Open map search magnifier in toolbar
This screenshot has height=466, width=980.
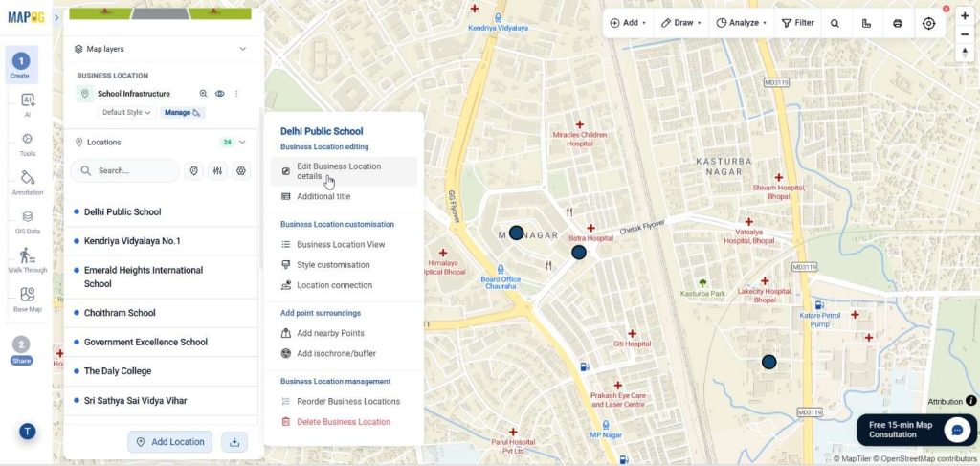pyautogui.click(x=835, y=23)
